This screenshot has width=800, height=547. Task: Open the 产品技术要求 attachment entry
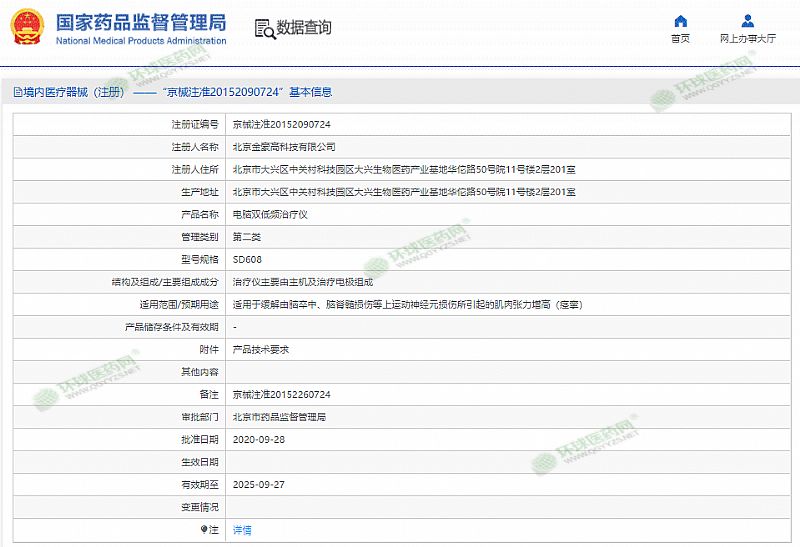(x=261, y=350)
